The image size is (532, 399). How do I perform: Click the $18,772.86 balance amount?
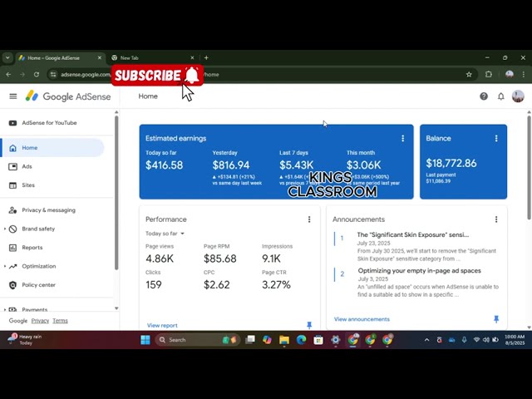click(451, 163)
